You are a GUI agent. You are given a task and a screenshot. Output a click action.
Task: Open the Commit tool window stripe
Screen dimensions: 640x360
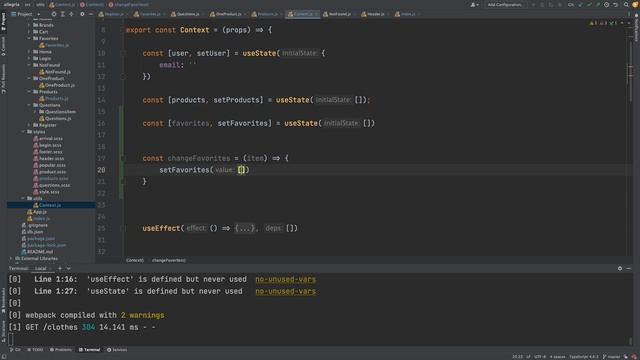[3, 46]
